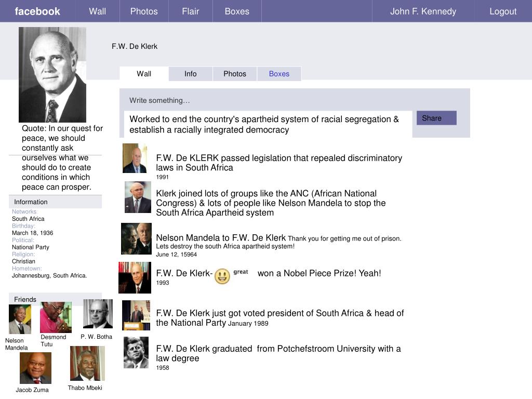Click the Share button
532x399 pixels.
436,118
